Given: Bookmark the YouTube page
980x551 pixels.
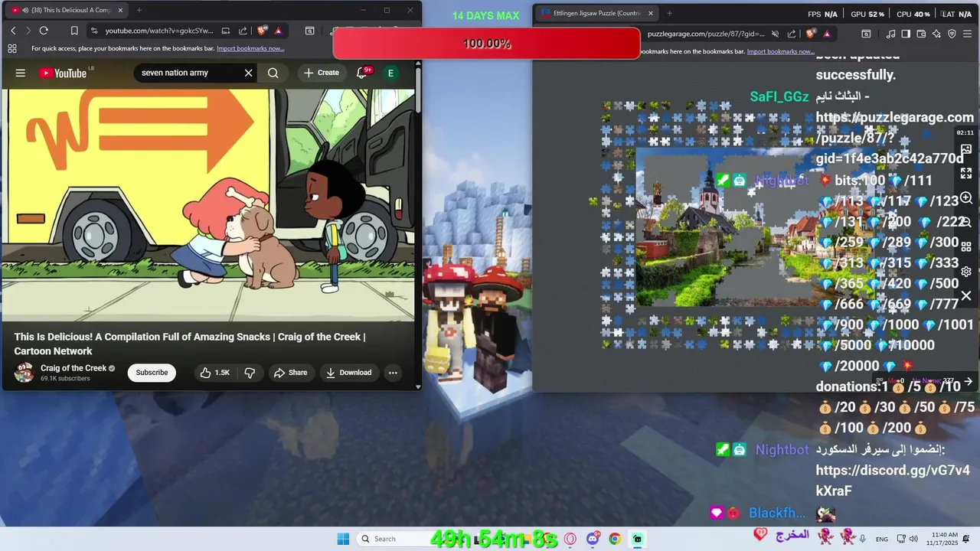Looking at the screenshot, I should pyautogui.click(x=74, y=31).
